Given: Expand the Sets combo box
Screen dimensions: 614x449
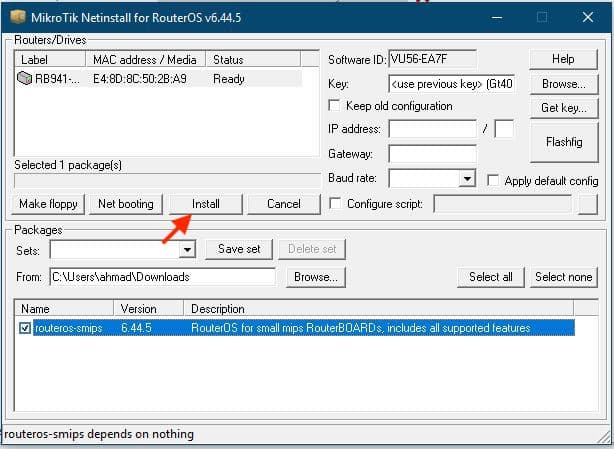Looking at the screenshot, I should tap(187, 249).
